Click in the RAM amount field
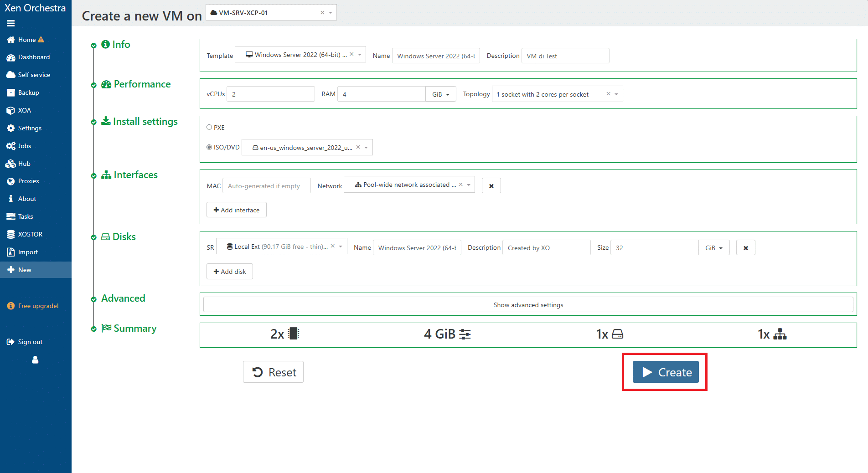 coord(382,94)
